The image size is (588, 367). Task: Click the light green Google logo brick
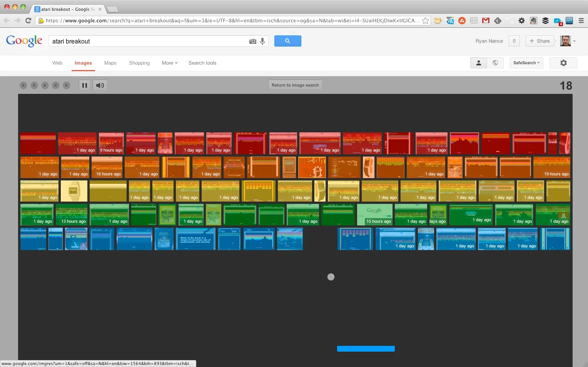(x=374, y=215)
